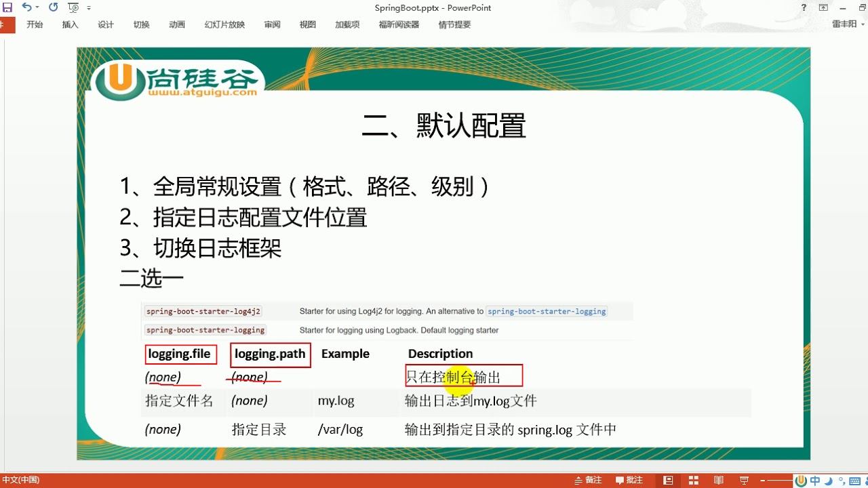
Task: Open the 设计 (Design) ribbon tab
Action: (x=106, y=24)
